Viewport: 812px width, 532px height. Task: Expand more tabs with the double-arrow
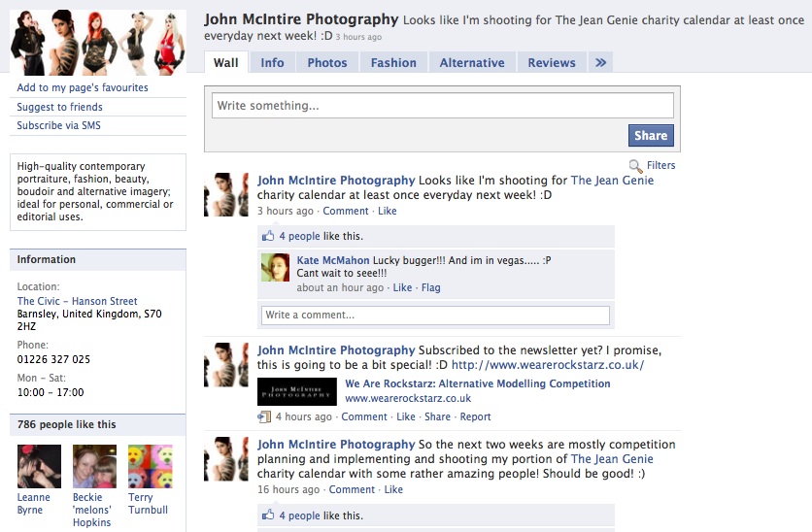(600, 63)
